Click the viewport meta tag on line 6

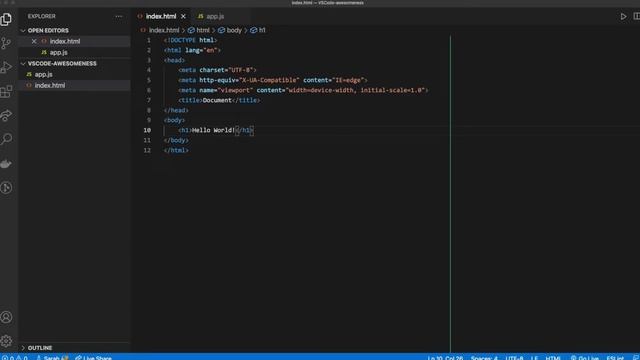pos(303,90)
